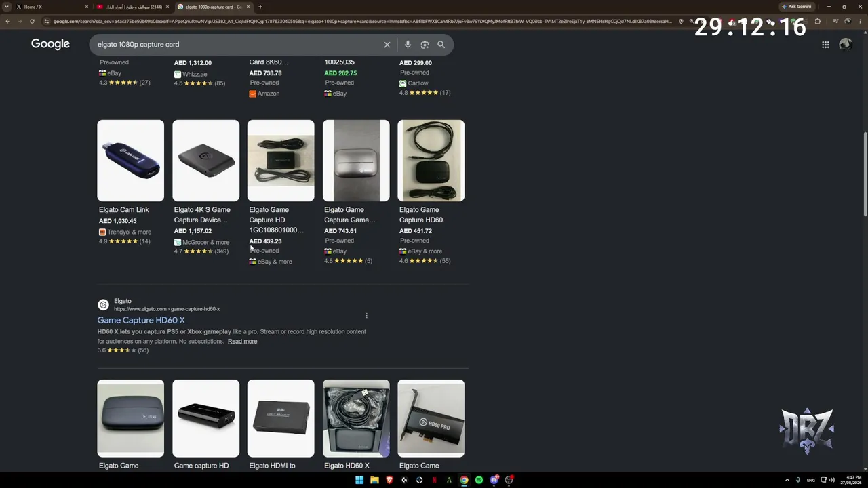The image size is (868, 488).
Task: Click the Elgato Cam Link product image
Action: [x=131, y=161]
